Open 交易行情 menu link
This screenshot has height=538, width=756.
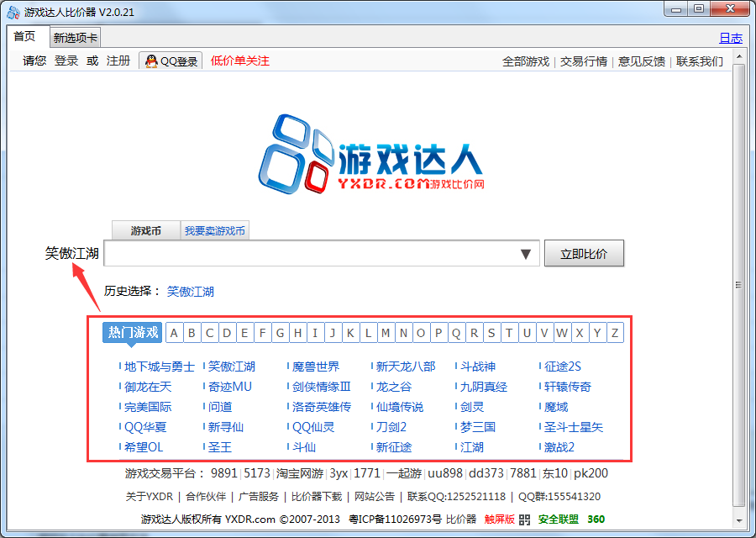pyautogui.click(x=584, y=61)
